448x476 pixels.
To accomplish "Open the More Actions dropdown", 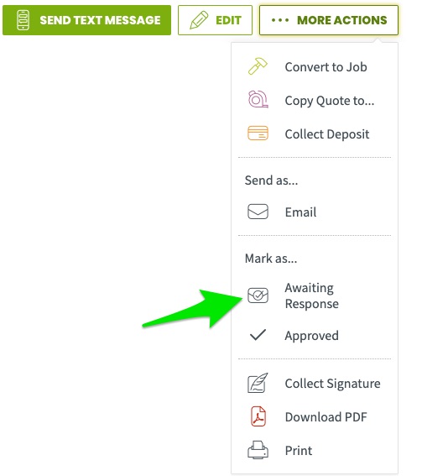I will click(329, 20).
